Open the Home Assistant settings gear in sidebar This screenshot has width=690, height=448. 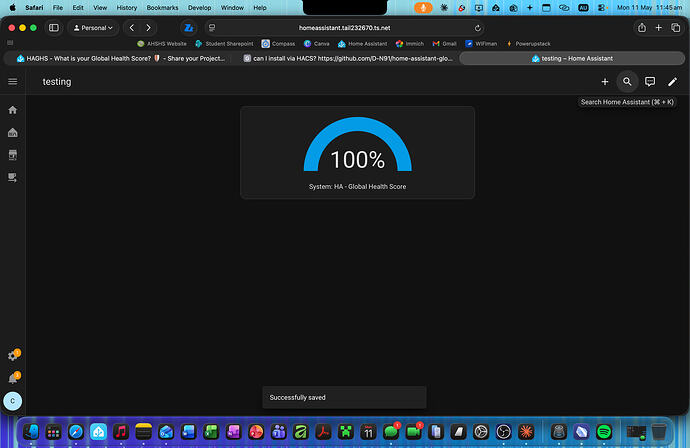pyautogui.click(x=13, y=356)
